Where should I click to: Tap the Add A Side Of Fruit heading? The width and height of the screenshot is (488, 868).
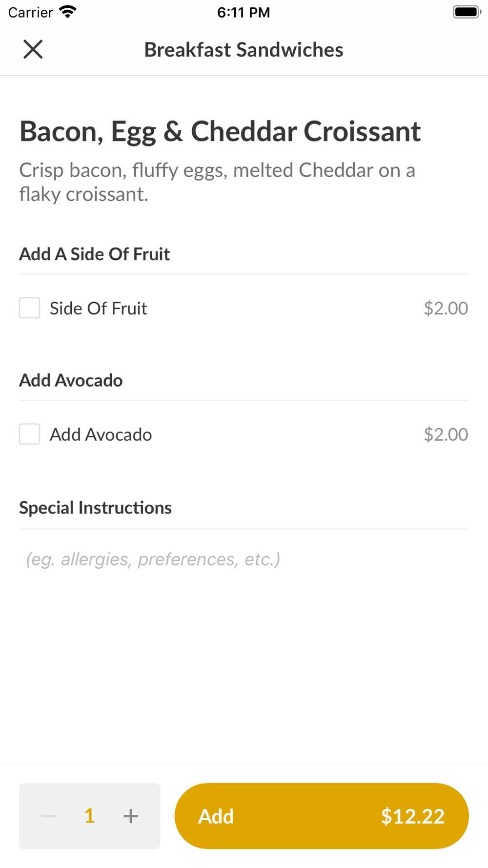pyautogui.click(x=94, y=254)
